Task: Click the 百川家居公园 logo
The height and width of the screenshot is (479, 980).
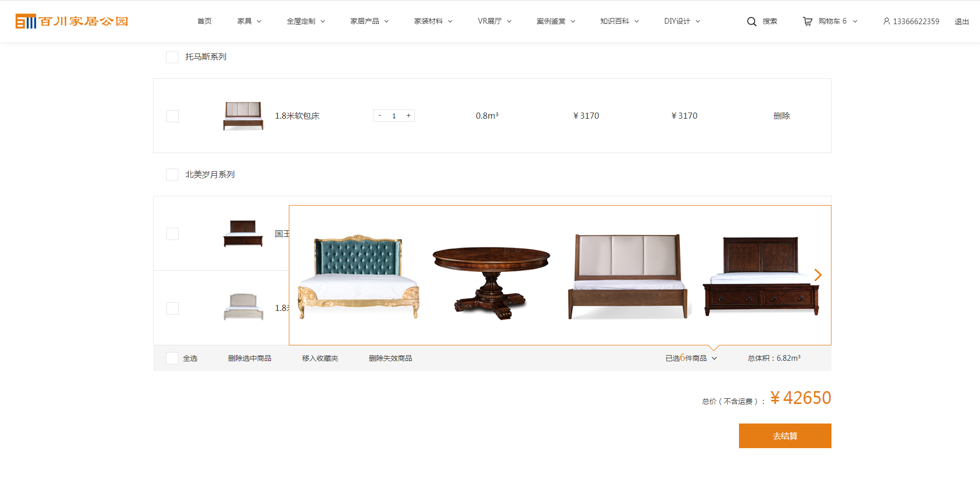Action: [x=71, y=21]
